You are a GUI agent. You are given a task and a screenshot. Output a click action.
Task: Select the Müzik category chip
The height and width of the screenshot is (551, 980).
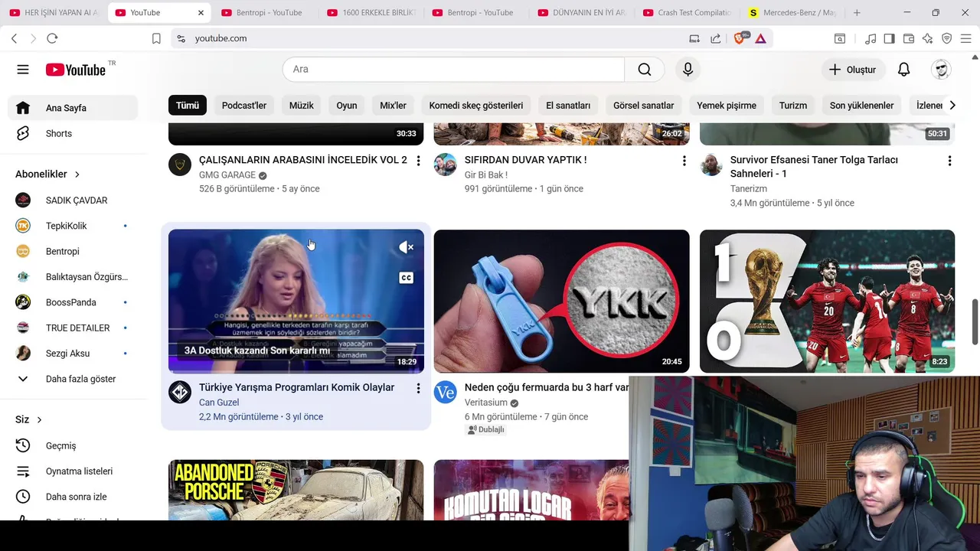click(x=301, y=106)
